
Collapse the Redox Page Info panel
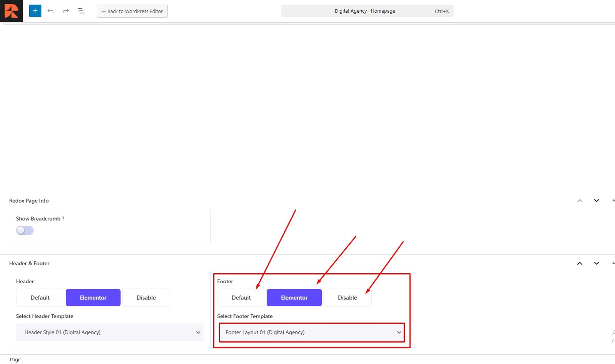tap(613, 201)
